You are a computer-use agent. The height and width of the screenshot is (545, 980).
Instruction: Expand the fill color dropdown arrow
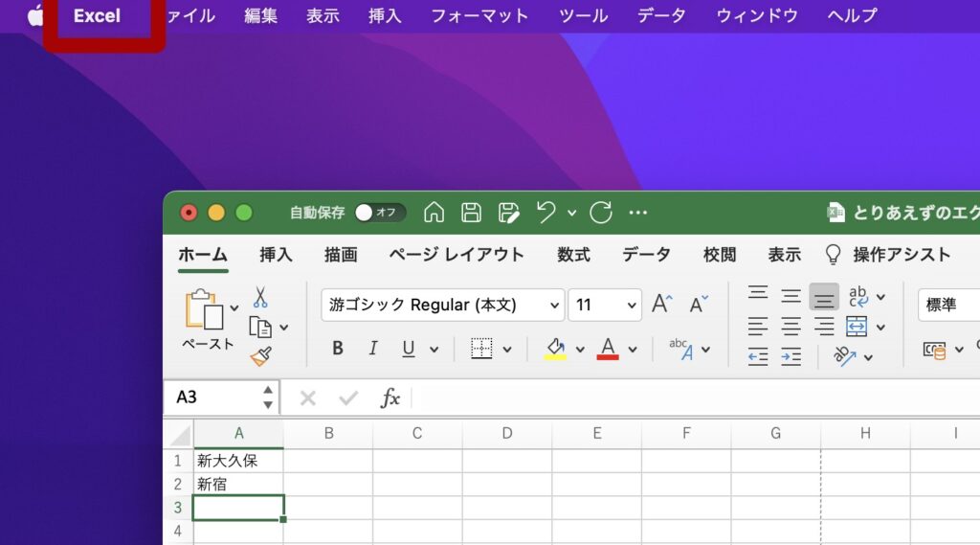(x=580, y=350)
